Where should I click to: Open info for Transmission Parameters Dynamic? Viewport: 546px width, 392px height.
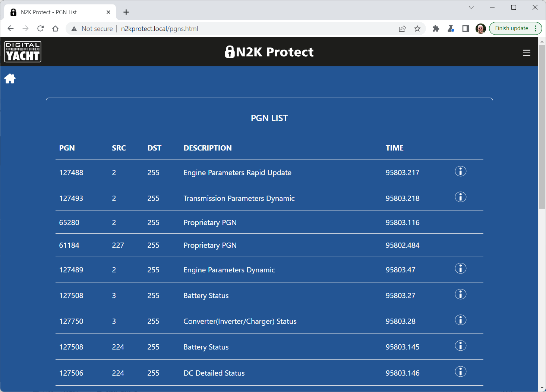[x=461, y=197]
